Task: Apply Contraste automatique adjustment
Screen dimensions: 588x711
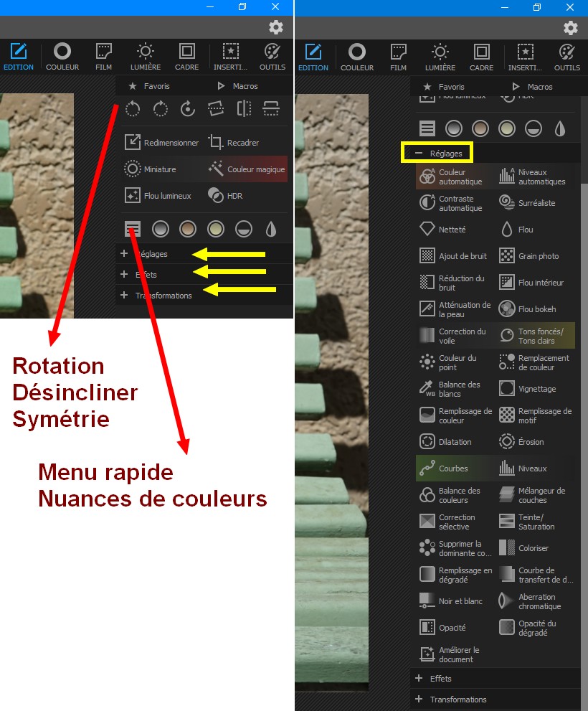Action: 455,203
